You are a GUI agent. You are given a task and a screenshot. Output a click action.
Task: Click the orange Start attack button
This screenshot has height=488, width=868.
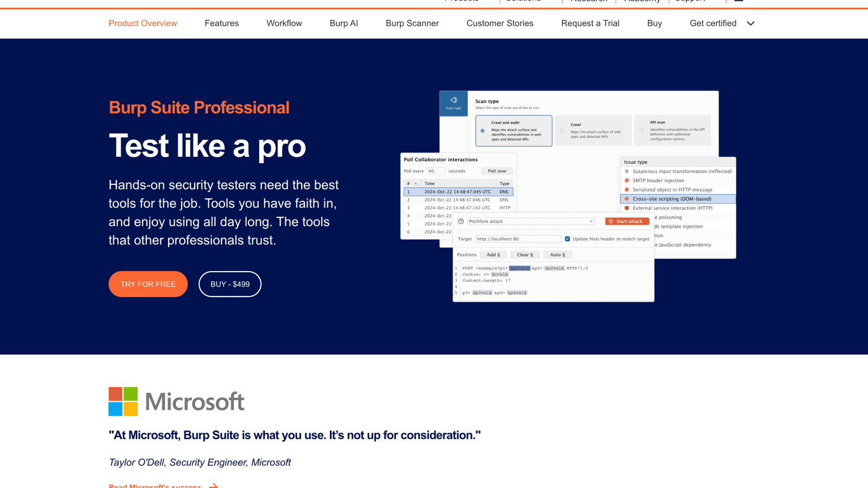[x=627, y=221]
